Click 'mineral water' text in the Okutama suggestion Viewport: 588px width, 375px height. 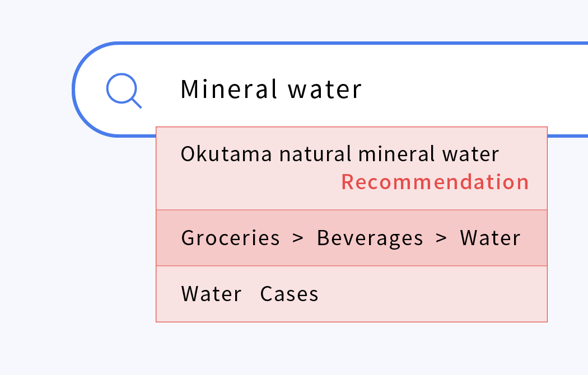(x=428, y=154)
